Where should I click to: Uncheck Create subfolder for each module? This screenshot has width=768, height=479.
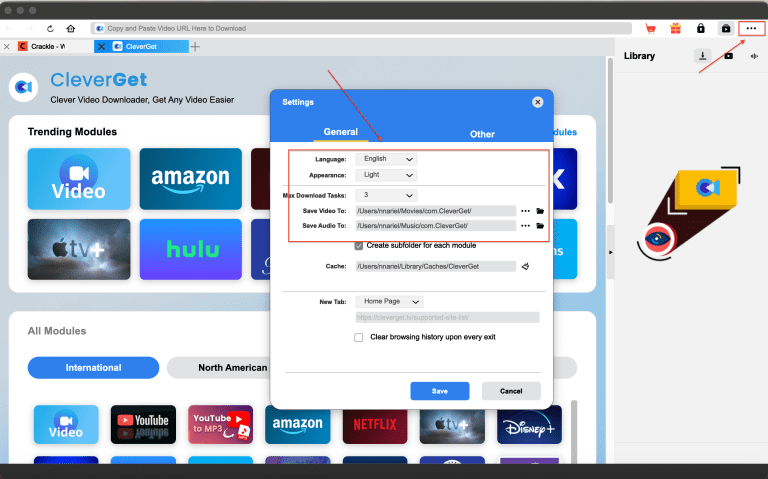[x=359, y=245]
